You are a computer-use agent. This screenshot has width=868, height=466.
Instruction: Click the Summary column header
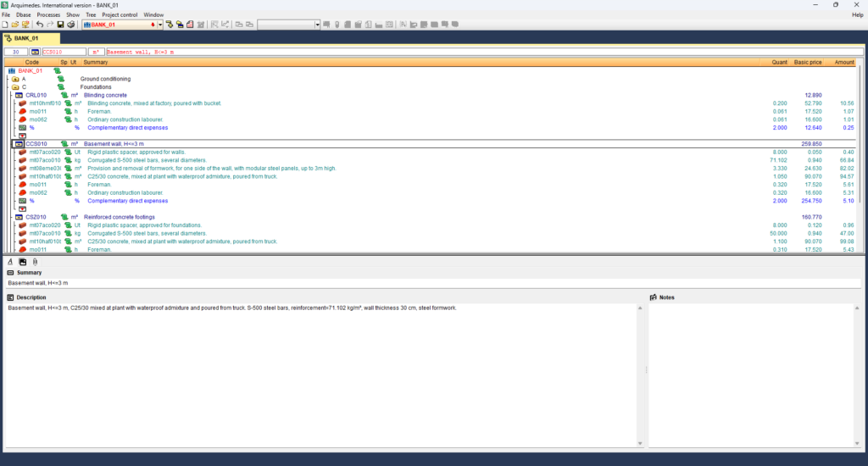point(95,63)
